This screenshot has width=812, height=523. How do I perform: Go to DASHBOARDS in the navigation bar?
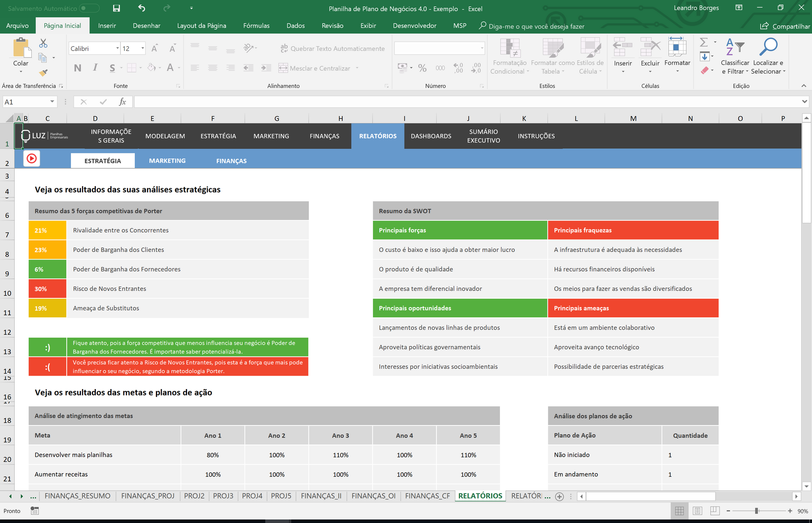coord(431,136)
